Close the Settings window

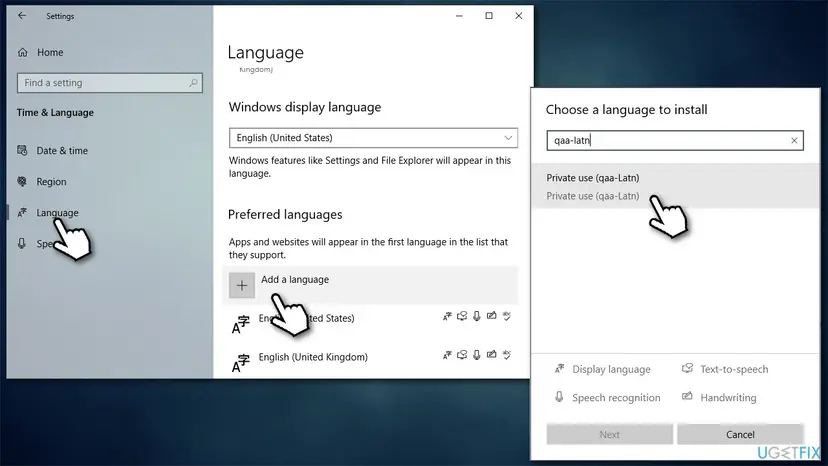[519, 16]
